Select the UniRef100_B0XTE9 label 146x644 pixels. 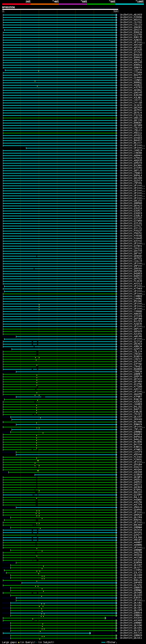click(131, 321)
